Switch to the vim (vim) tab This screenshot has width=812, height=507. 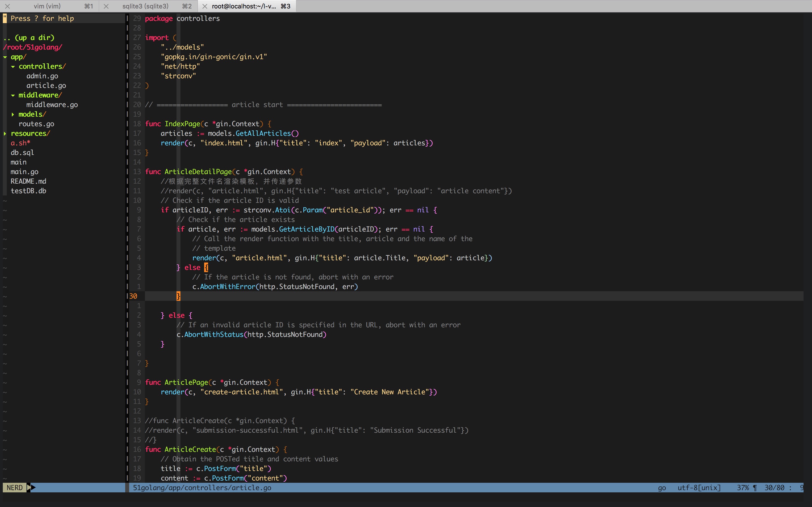coord(47,6)
